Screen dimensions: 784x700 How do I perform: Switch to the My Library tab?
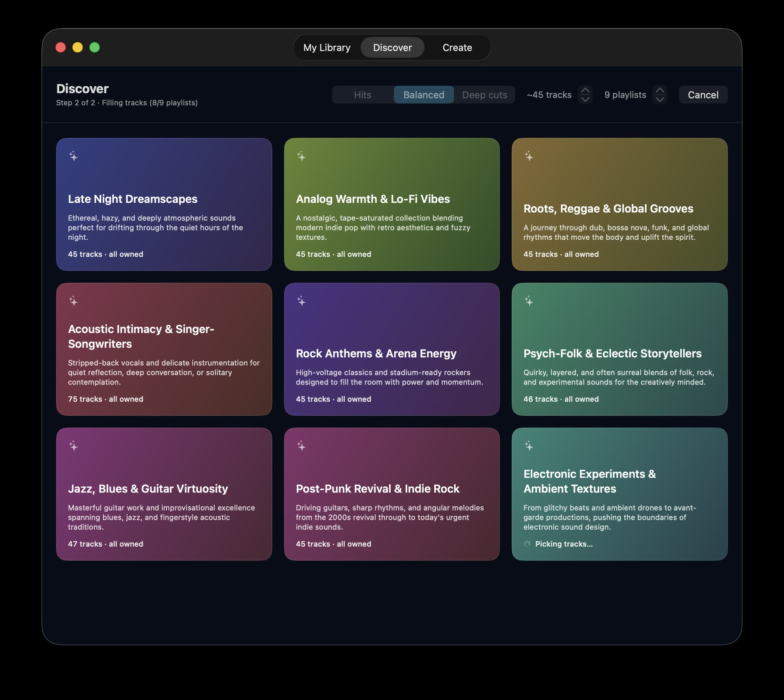click(327, 48)
